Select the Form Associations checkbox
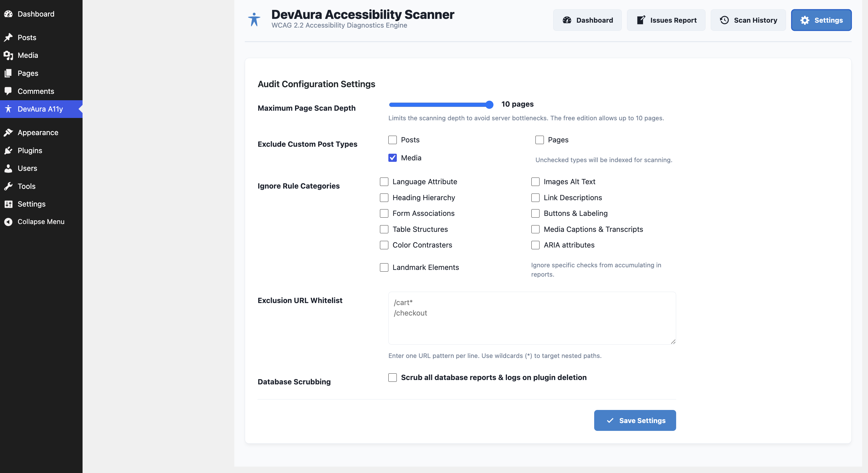868x473 pixels. 384,213
